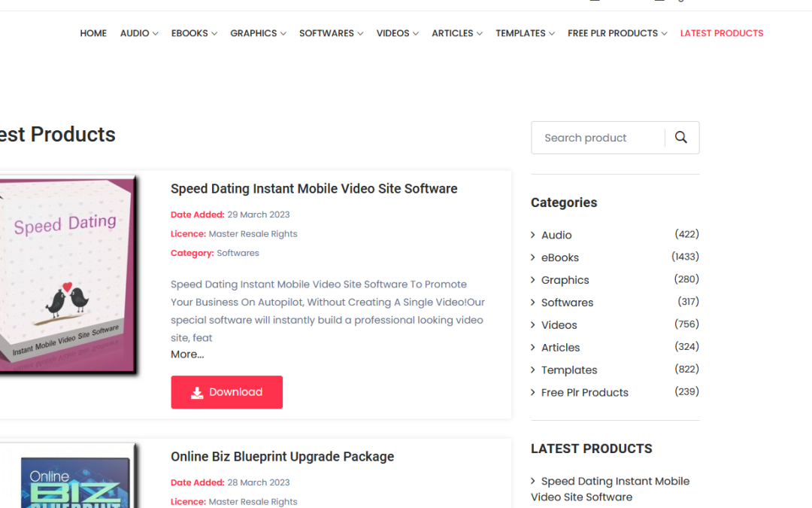812x508 pixels.
Task: Expand the SOFTWARES menu dropdown arrow
Action: 360,34
